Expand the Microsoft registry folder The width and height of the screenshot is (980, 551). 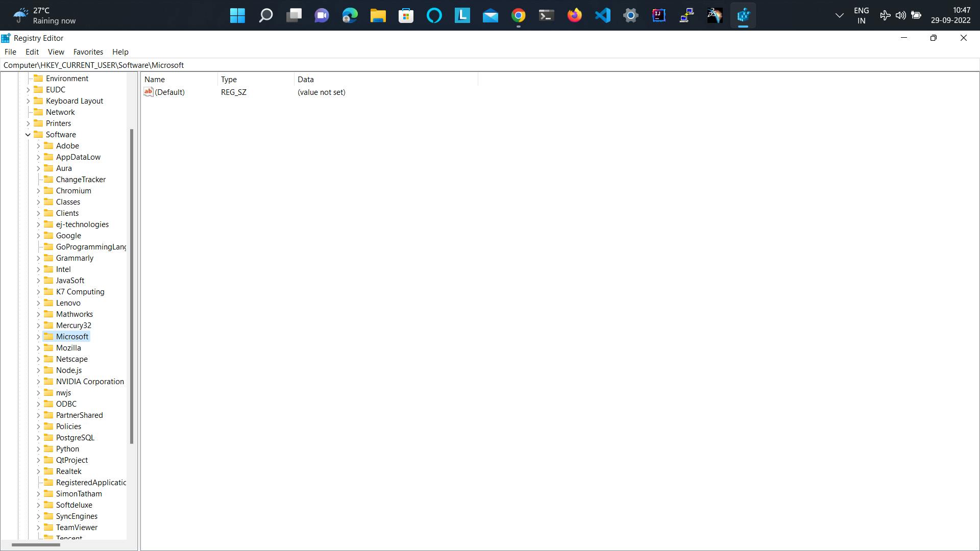(x=38, y=336)
